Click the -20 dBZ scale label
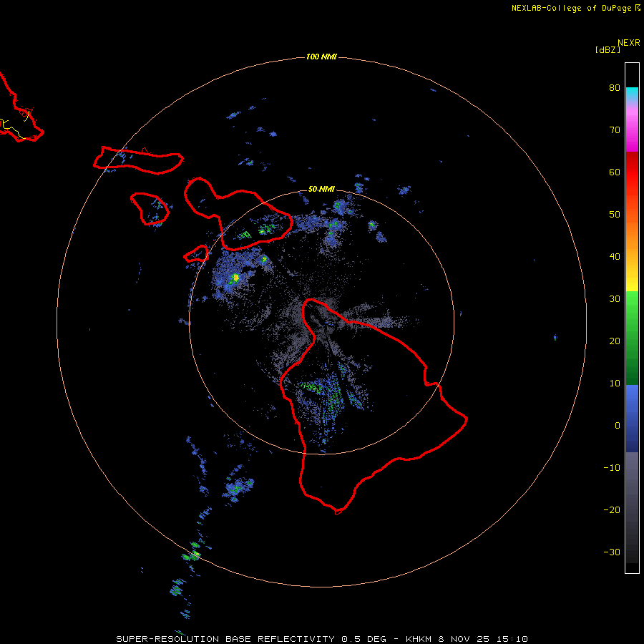644x644 pixels. coord(612,510)
